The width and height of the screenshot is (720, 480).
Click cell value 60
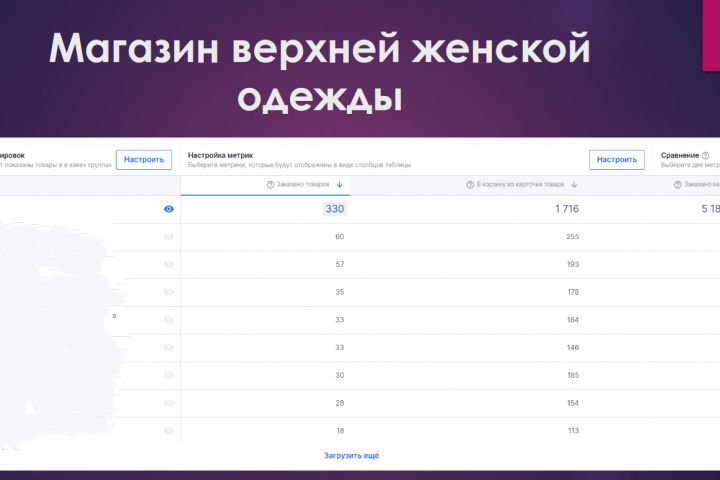[x=339, y=237]
